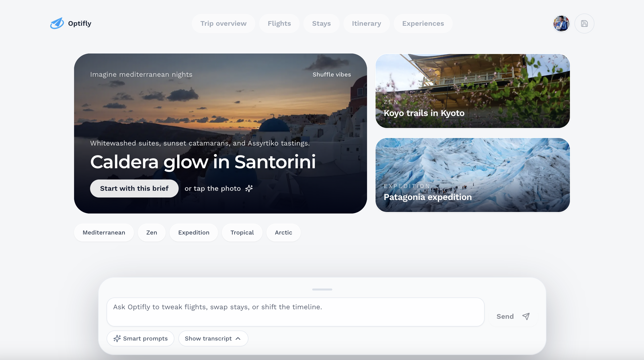Click the paper plane send icon
This screenshot has height=360, width=644.
(526, 316)
